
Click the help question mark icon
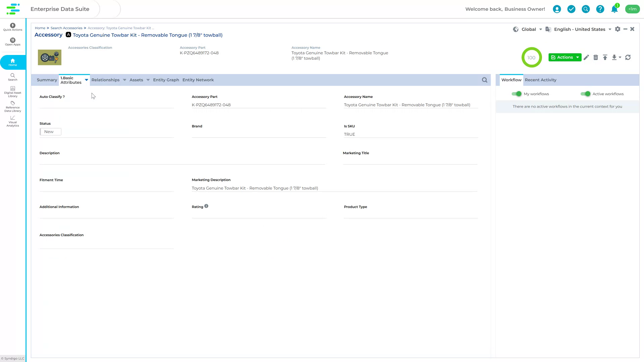coord(600,9)
